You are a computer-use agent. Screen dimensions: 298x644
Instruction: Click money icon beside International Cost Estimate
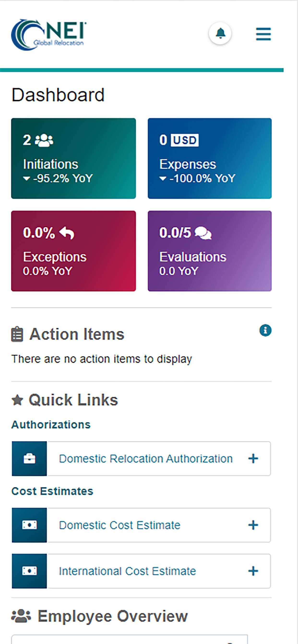pos(29,571)
